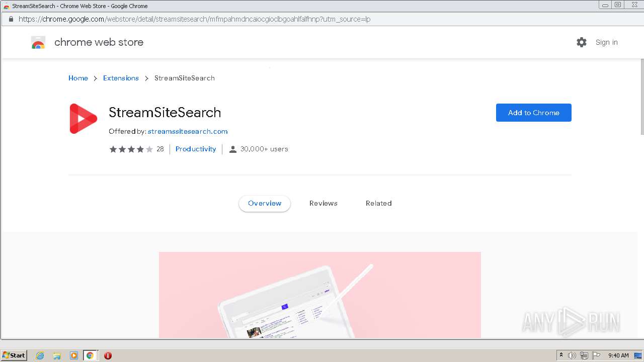Click Sign in link
The image size is (644, 362).
click(x=606, y=42)
